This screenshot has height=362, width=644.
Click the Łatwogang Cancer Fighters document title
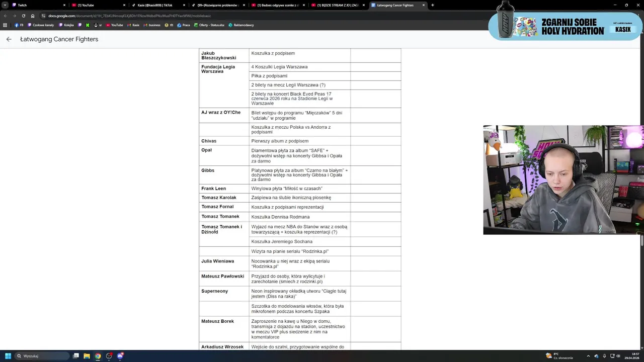(59, 39)
